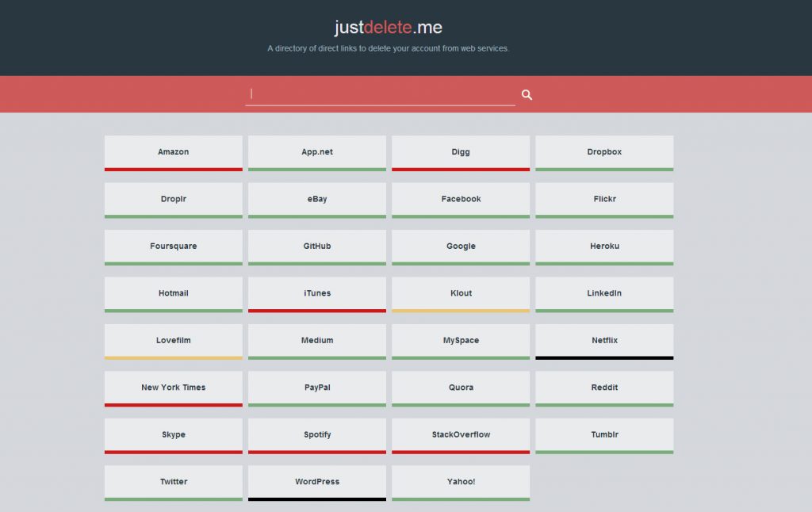Click the search magnifier icon
Screen dimensions: 812x512
pos(527,95)
